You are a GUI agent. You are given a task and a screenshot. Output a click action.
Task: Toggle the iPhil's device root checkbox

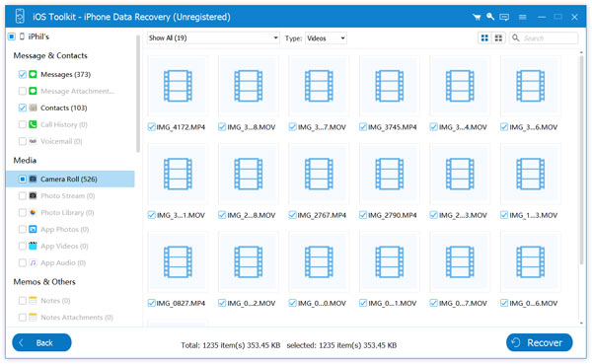coord(12,36)
